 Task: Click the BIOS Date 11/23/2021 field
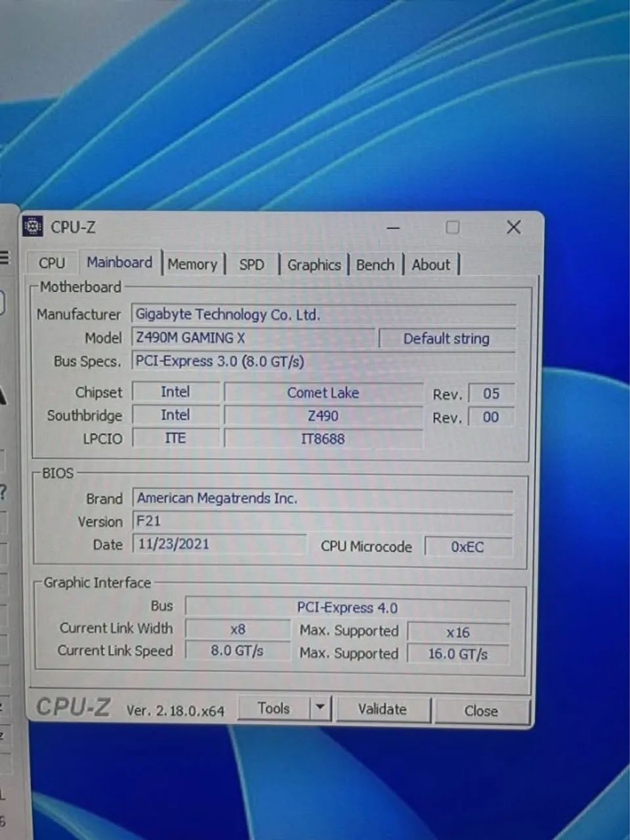coord(220,544)
